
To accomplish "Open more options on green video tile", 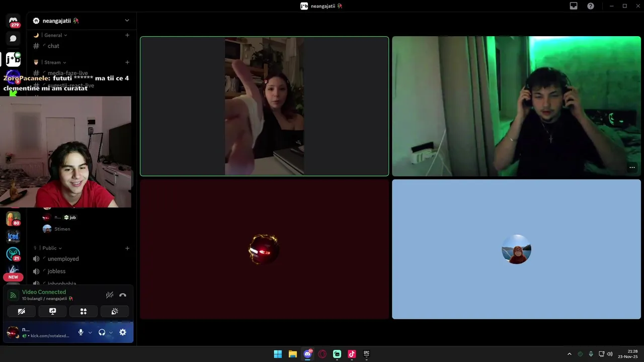I will pyautogui.click(x=632, y=167).
